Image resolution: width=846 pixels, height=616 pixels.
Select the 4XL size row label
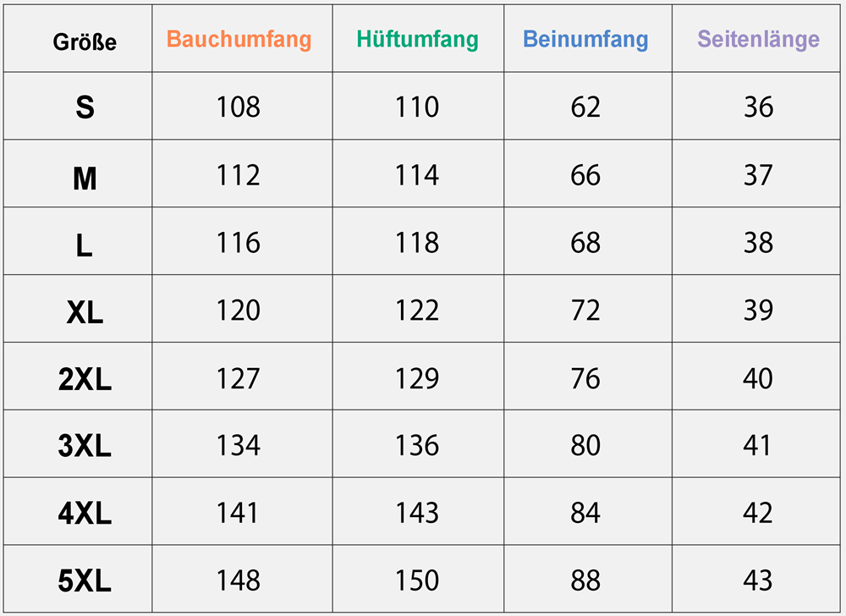85,514
